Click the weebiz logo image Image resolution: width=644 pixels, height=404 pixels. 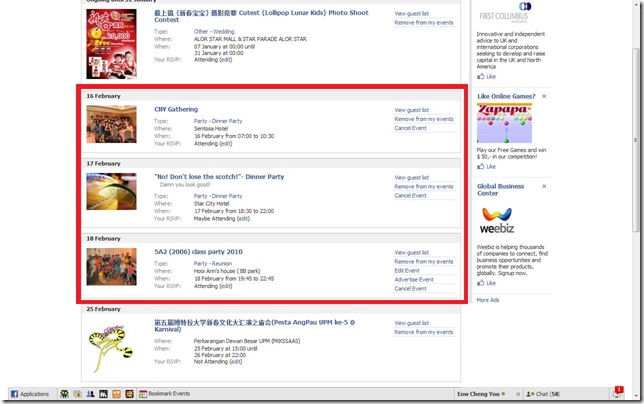click(497, 220)
